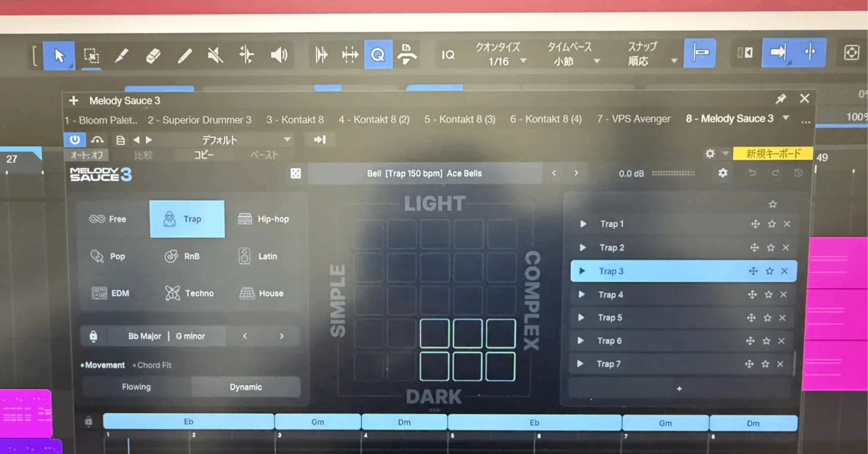Select the listen speaker tool

click(279, 55)
